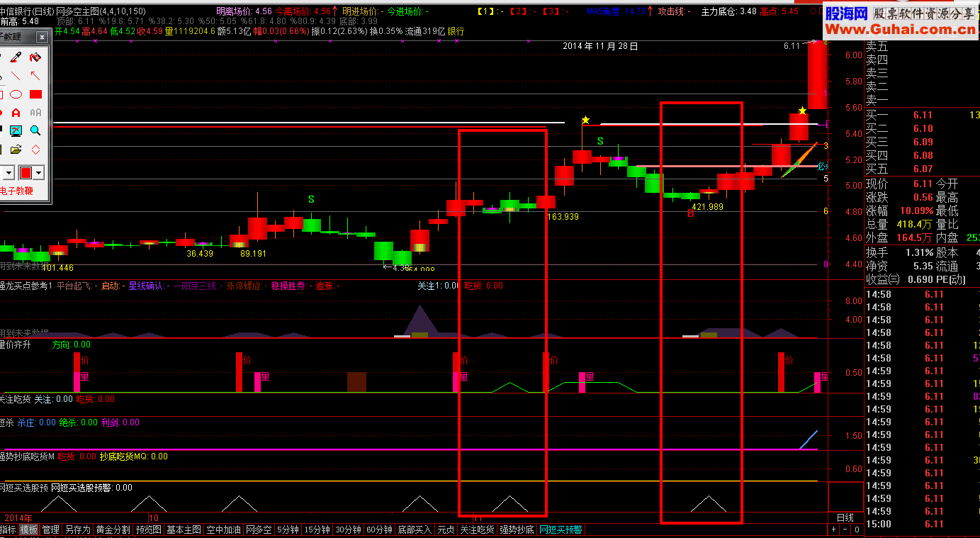The width and height of the screenshot is (980, 538).
Task: Select the 基本主图 template tab
Action: (184, 529)
